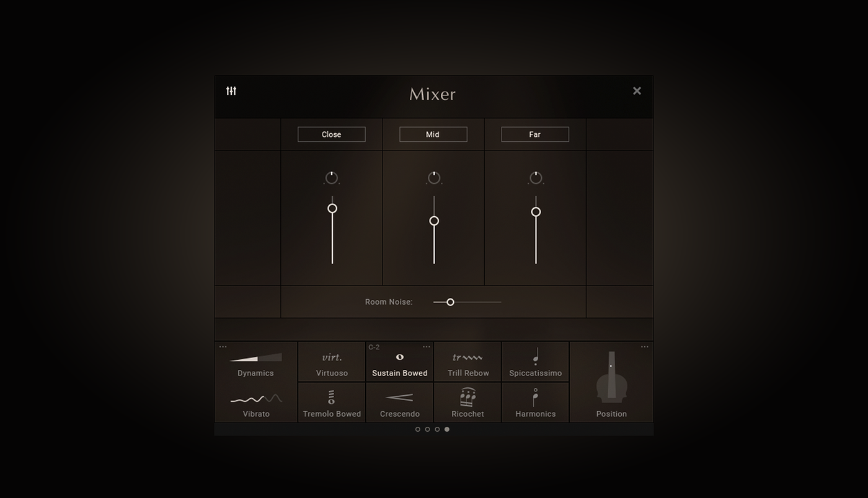
Task: Close the Mixer panel
Action: [x=637, y=91]
